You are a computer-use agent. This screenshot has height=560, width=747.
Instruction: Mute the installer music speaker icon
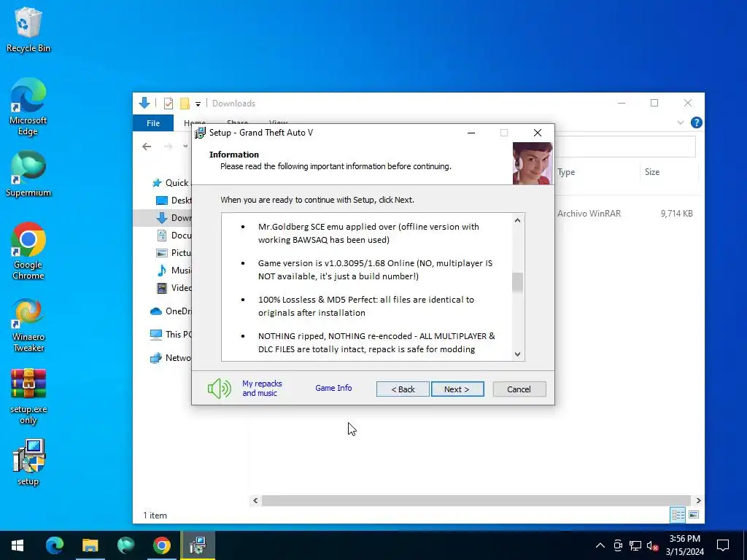[x=219, y=389]
